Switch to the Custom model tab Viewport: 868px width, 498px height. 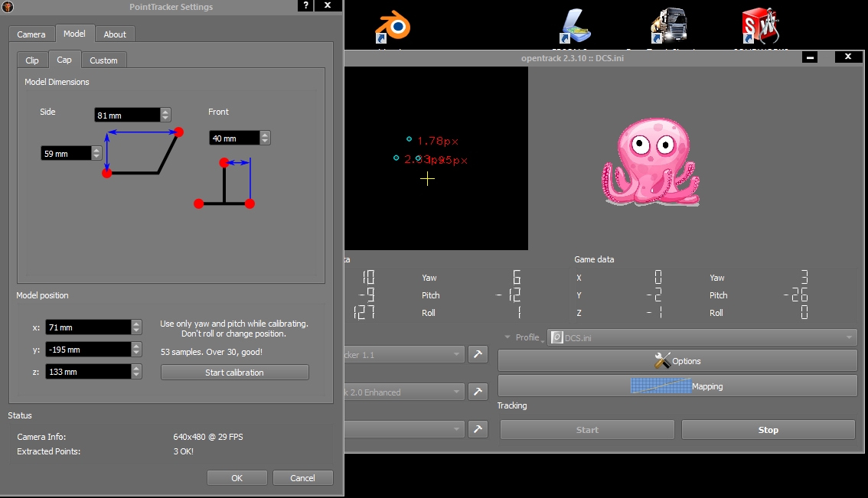[x=103, y=60]
